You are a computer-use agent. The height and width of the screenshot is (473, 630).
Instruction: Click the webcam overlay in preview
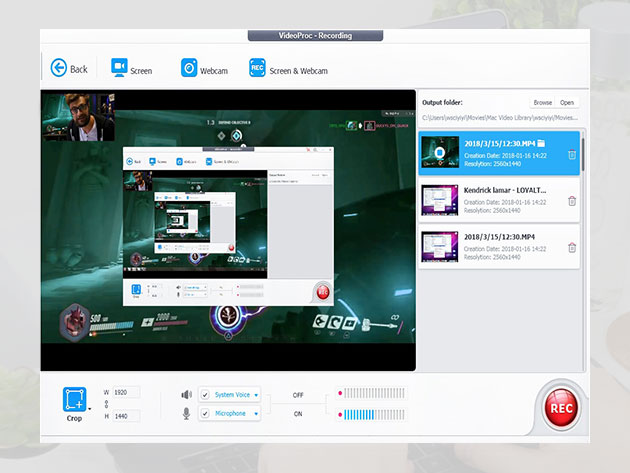click(x=79, y=117)
